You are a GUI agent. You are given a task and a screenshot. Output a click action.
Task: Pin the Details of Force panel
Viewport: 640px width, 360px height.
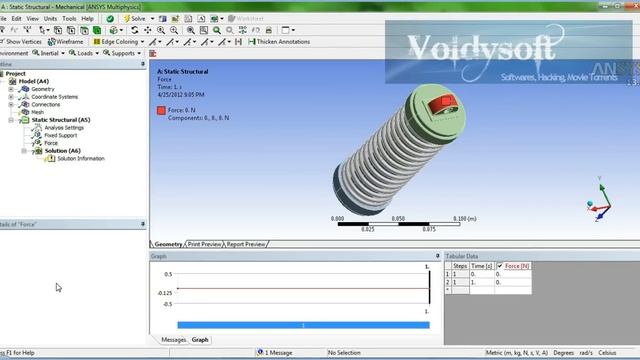pos(143,224)
